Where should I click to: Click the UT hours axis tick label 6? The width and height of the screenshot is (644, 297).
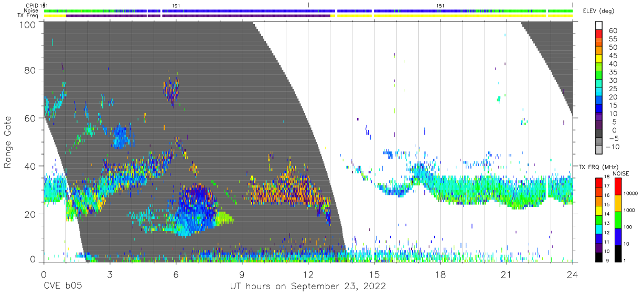click(x=176, y=274)
